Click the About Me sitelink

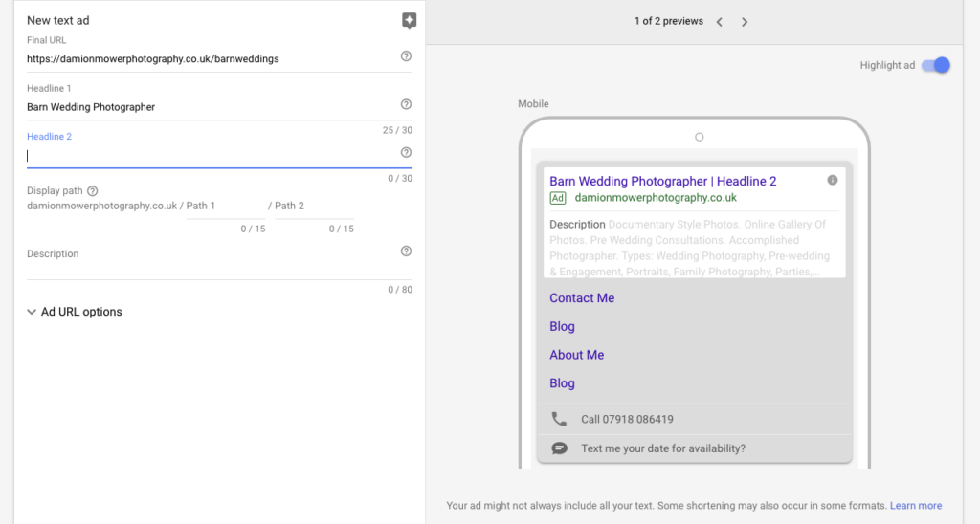click(577, 355)
